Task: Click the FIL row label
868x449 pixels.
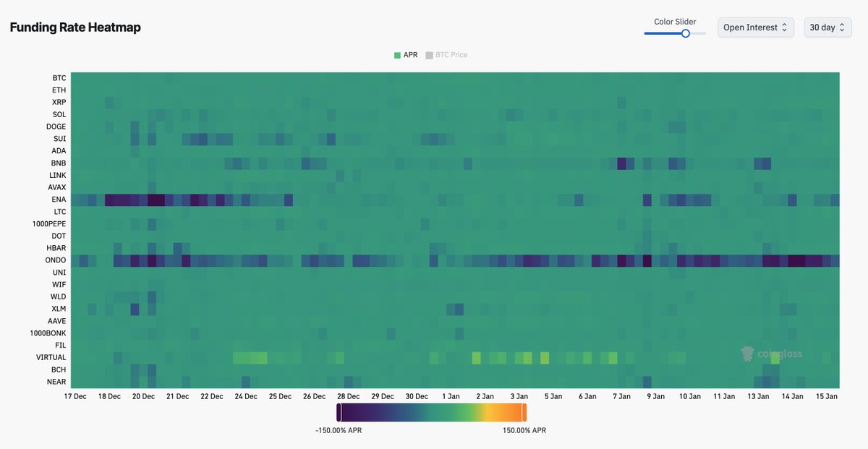Action: click(61, 346)
